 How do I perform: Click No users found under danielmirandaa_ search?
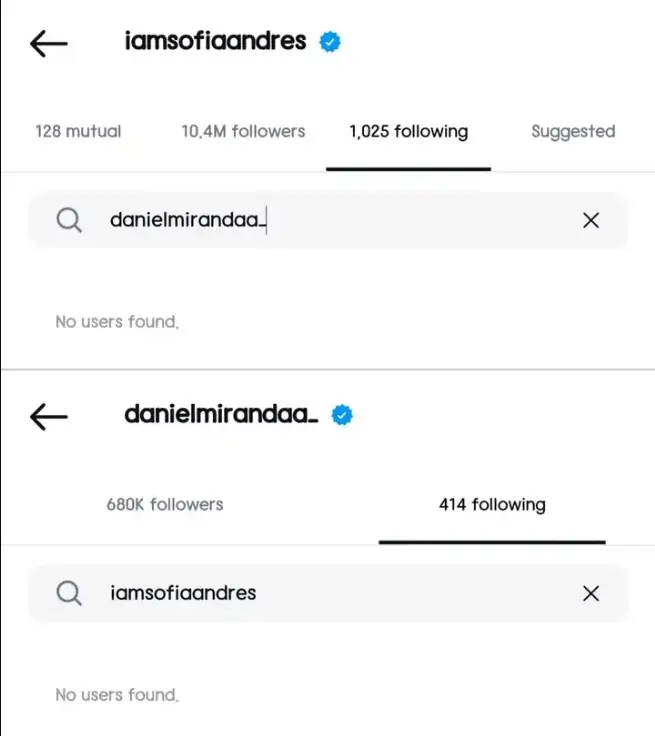[x=117, y=322]
